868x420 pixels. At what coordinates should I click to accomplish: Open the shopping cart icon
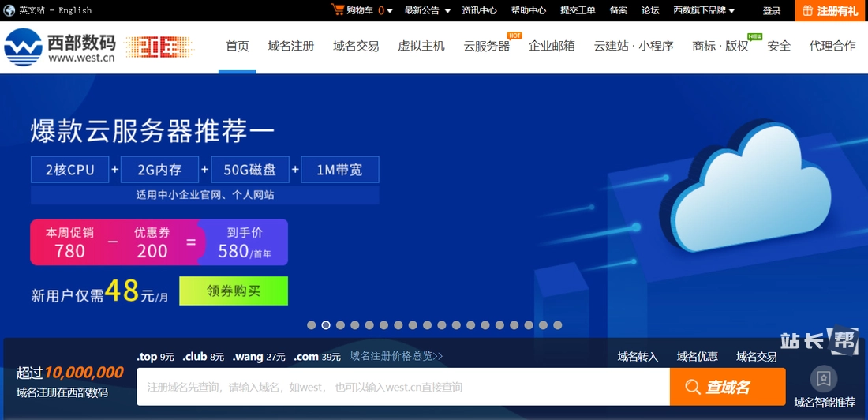(x=338, y=10)
